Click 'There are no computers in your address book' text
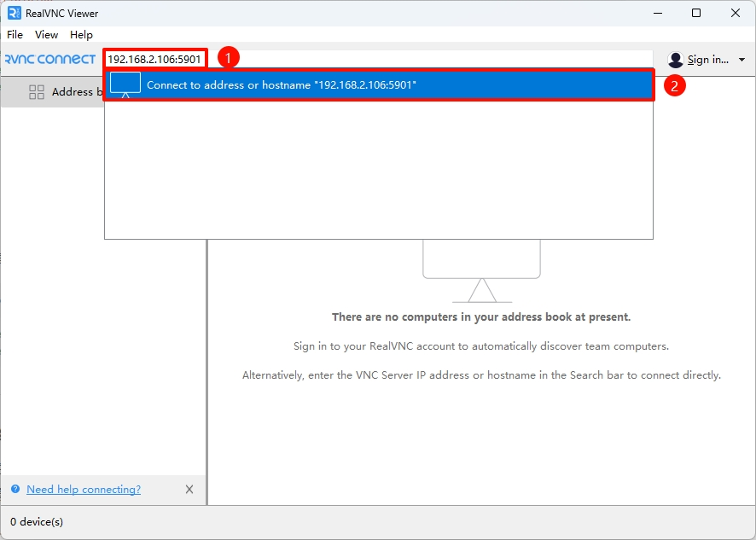Viewport: 756px width, 540px height. (x=481, y=316)
